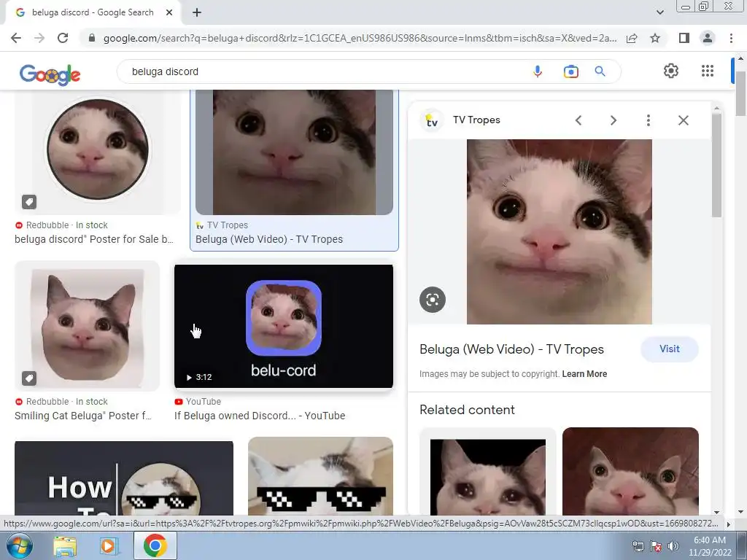Toggle the Chrome side panel

point(684,38)
